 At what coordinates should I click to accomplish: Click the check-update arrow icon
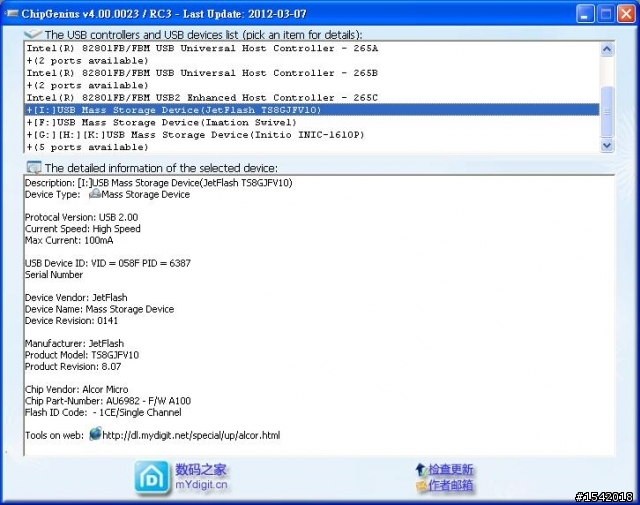[x=421, y=470]
